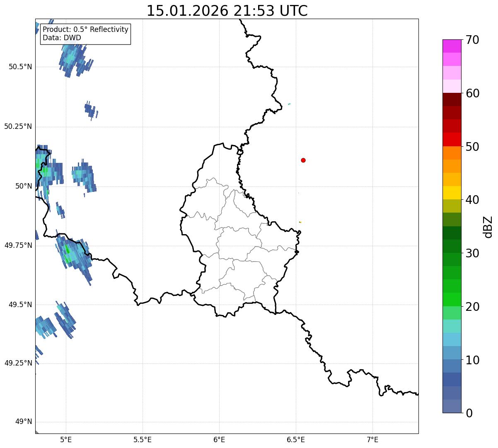Click the 'Product: 0.5° Reflectivity' legend text

tap(85, 30)
